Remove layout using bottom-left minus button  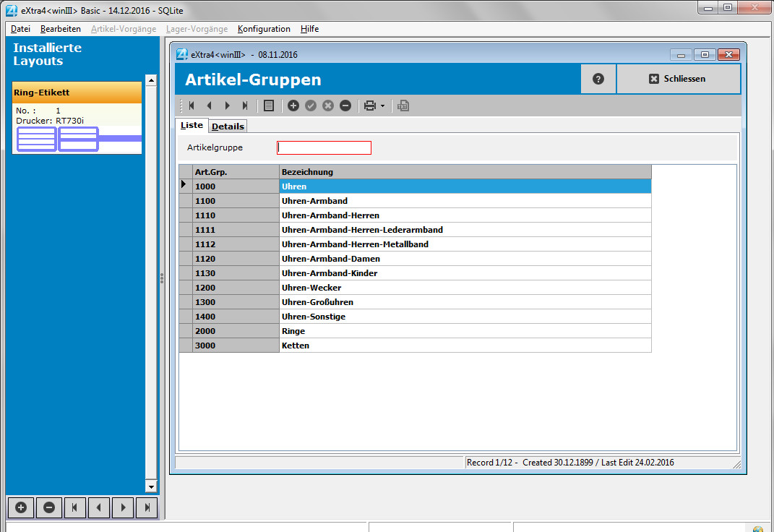click(49, 507)
